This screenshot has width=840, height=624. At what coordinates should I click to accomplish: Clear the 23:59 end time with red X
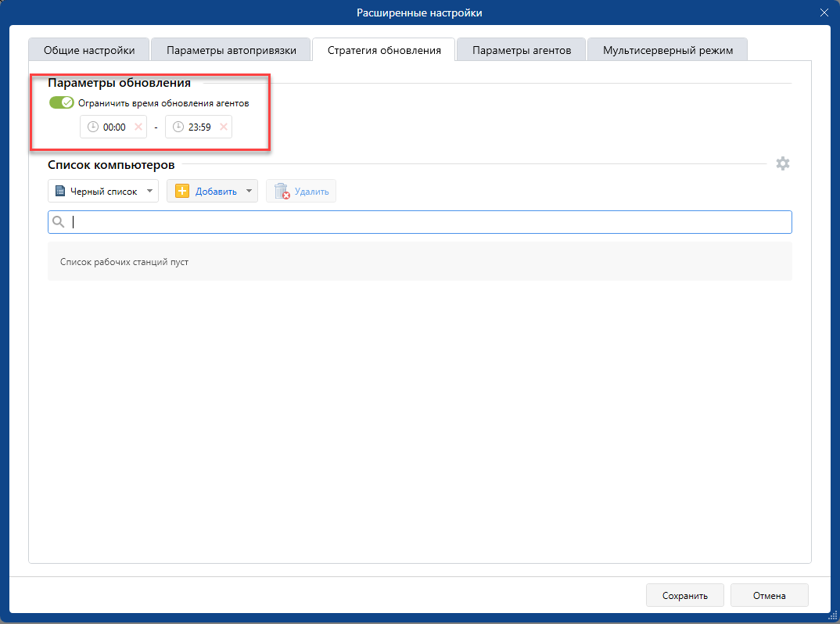point(224,127)
